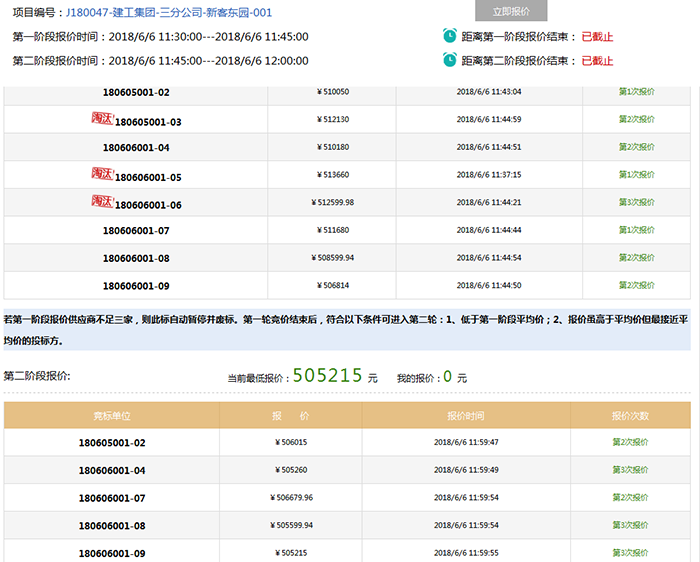Image resolution: width=700 pixels, height=562 pixels.
Task: Select first-stage bidder 180606001-07
Action: click(136, 231)
